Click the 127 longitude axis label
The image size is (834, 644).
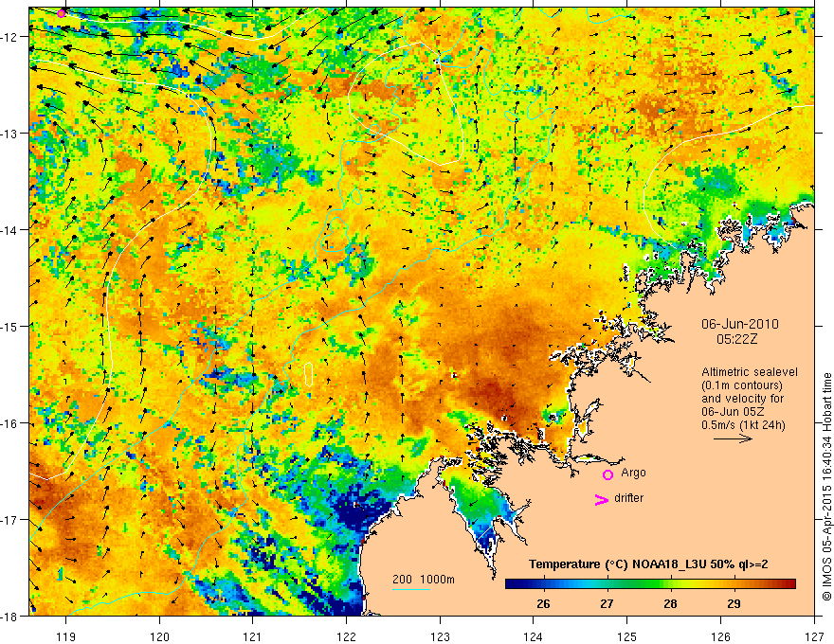[x=814, y=636]
